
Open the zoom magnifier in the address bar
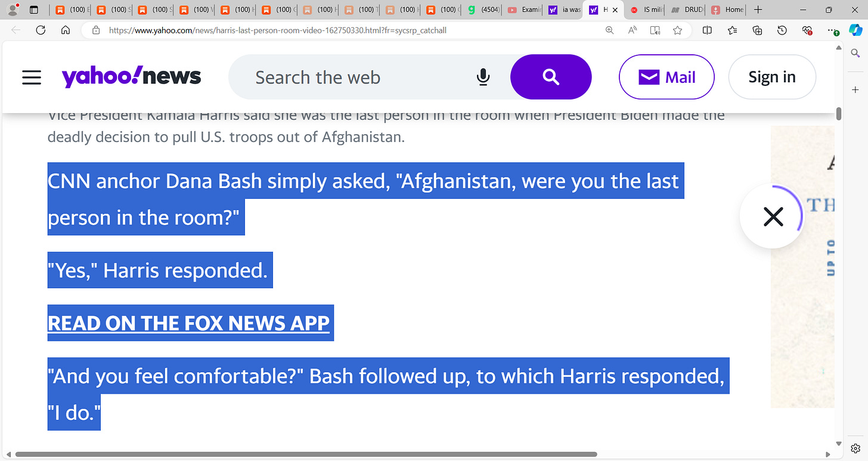click(609, 30)
